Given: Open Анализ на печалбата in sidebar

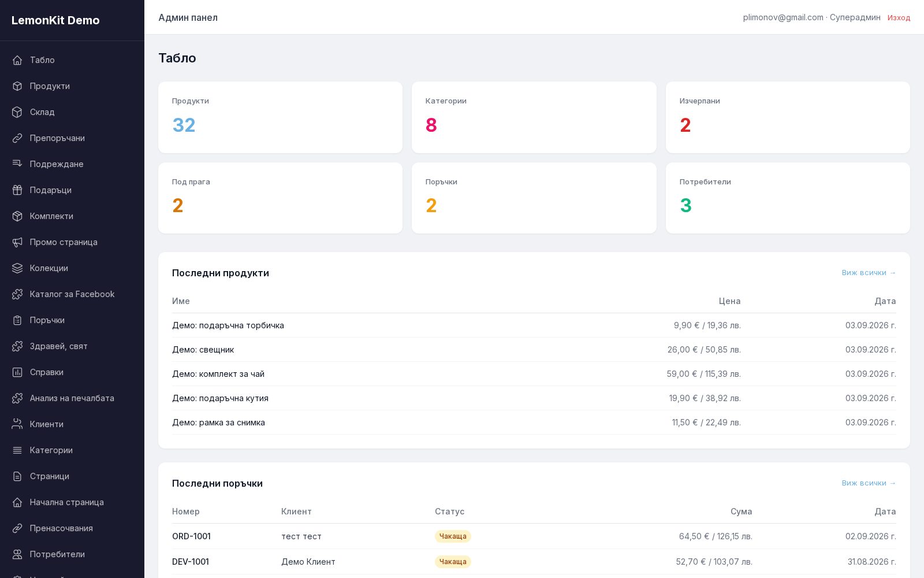Looking at the screenshot, I should pyautogui.click(x=72, y=398).
